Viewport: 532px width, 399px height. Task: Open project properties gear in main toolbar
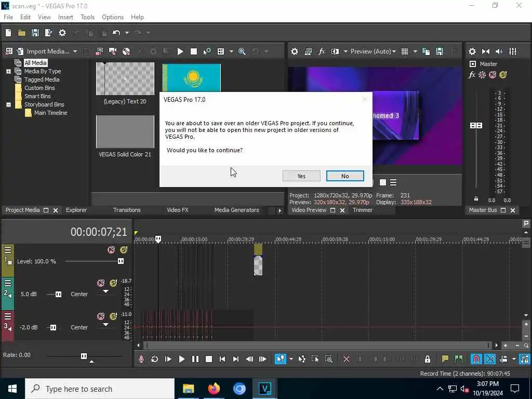[x=62, y=33]
